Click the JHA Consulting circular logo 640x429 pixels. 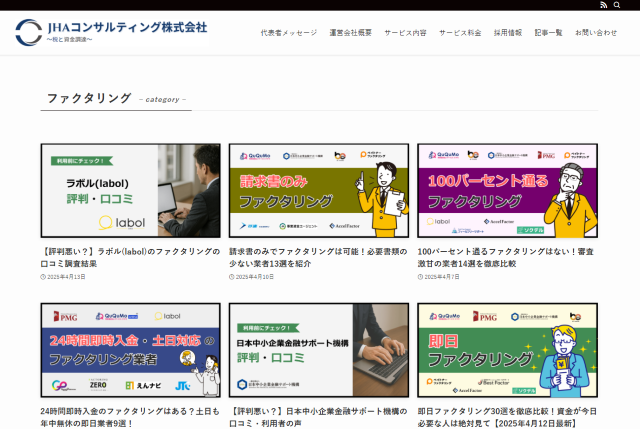pyautogui.click(x=28, y=32)
